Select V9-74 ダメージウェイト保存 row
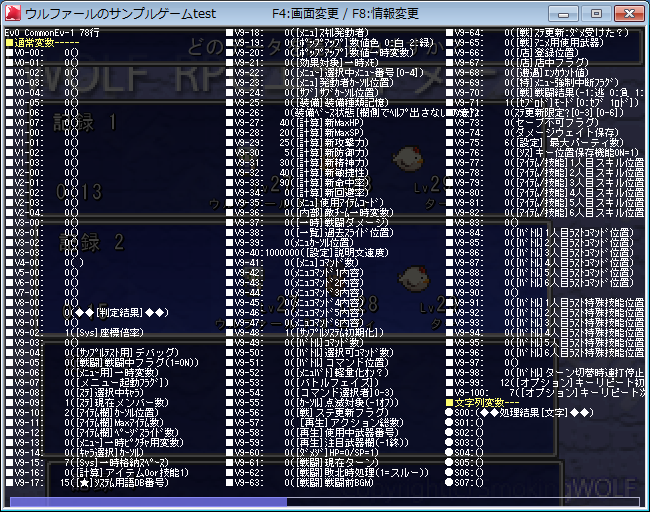The width and height of the screenshot is (650, 512). point(533,132)
